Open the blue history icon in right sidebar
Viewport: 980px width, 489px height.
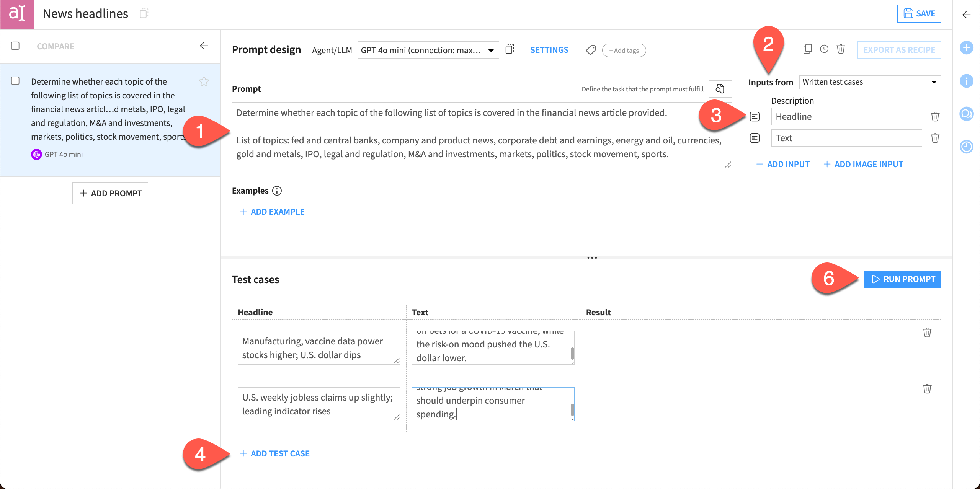(967, 147)
